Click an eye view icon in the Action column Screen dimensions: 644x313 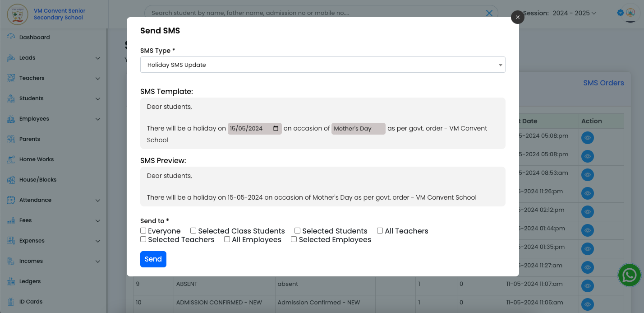pos(587,137)
